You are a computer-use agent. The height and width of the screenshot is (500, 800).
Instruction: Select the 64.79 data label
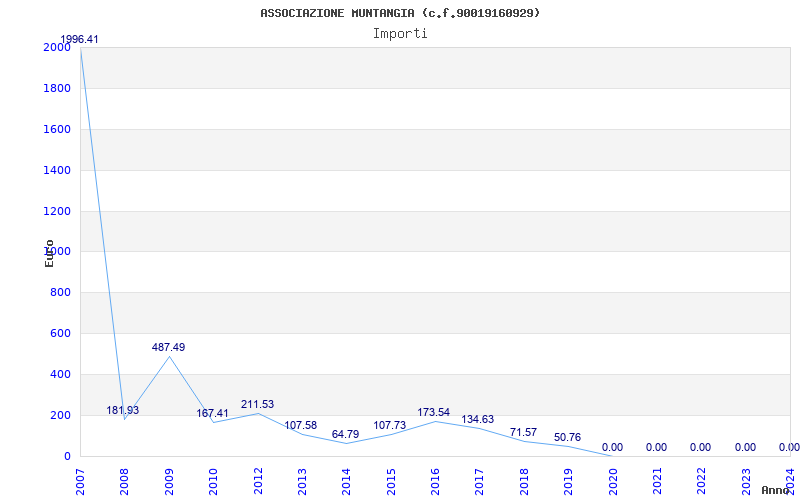tap(345, 435)
